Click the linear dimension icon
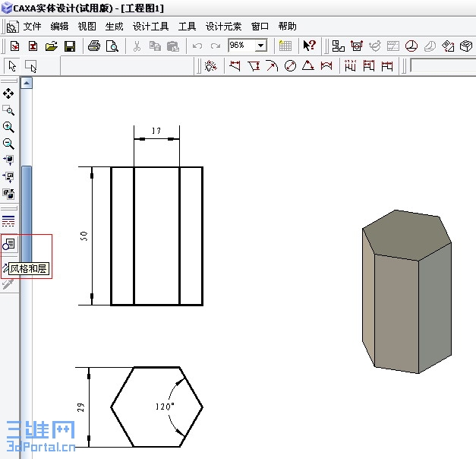 coord(235,65)
